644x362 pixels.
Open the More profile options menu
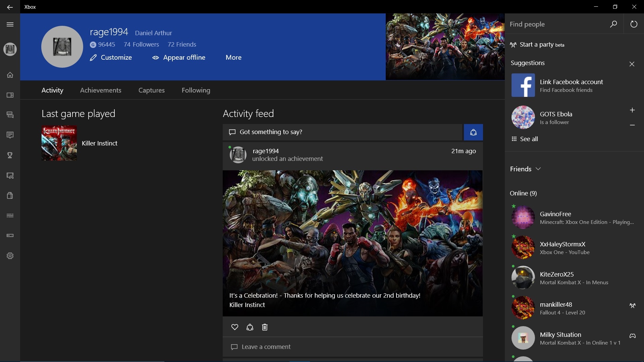pyautogui.click(x=233, y=57)
